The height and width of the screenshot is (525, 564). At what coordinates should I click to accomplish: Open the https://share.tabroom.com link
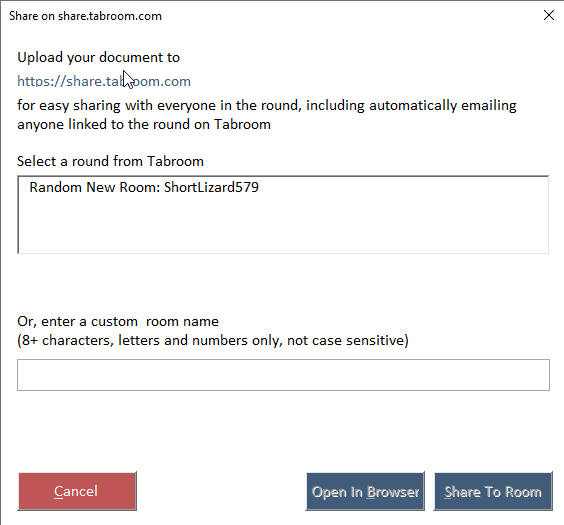coord(104,81)
